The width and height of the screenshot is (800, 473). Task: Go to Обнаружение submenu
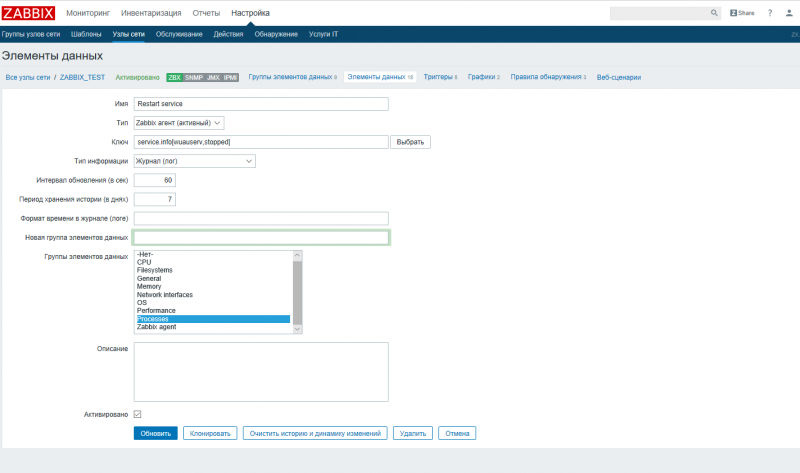[276, 34]
